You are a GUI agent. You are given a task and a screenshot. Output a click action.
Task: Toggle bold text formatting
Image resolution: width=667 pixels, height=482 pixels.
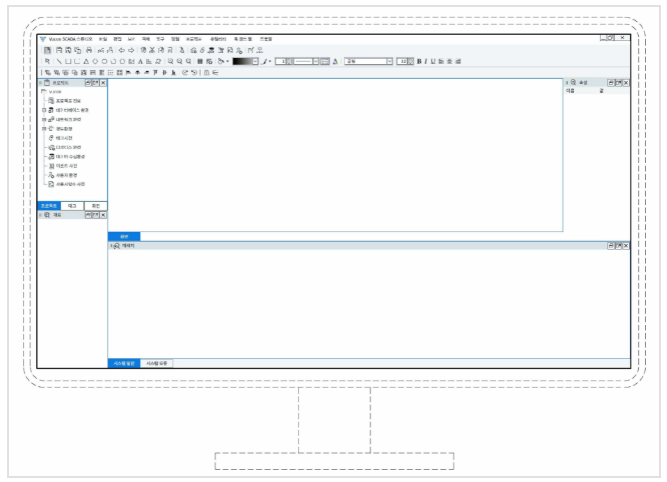[420, 61]
